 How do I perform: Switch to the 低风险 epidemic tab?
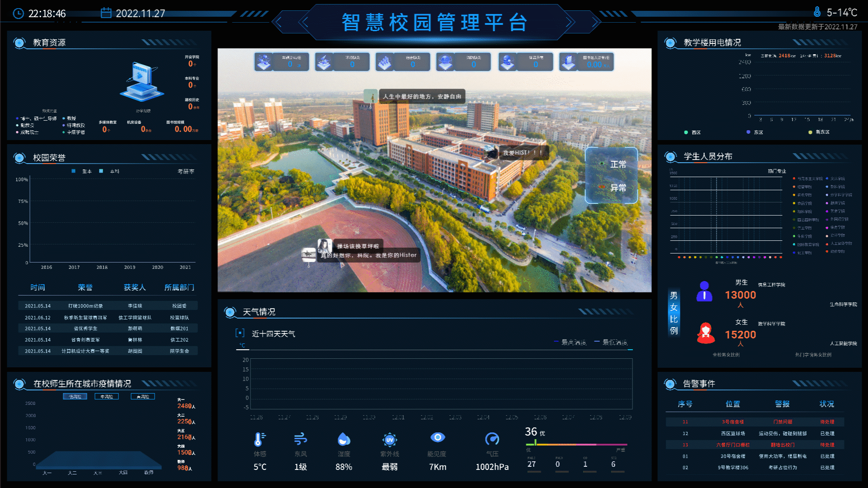[75, 396]
